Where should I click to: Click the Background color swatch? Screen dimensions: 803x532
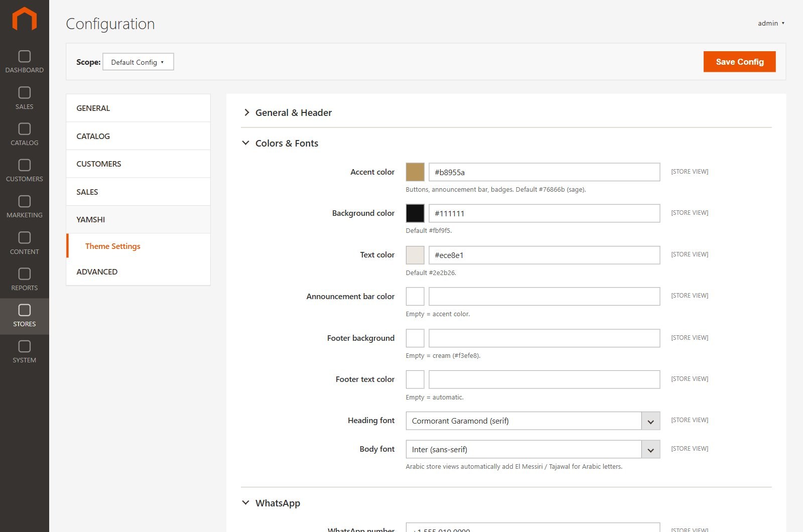pyautogui.click(x=415, y=213)
